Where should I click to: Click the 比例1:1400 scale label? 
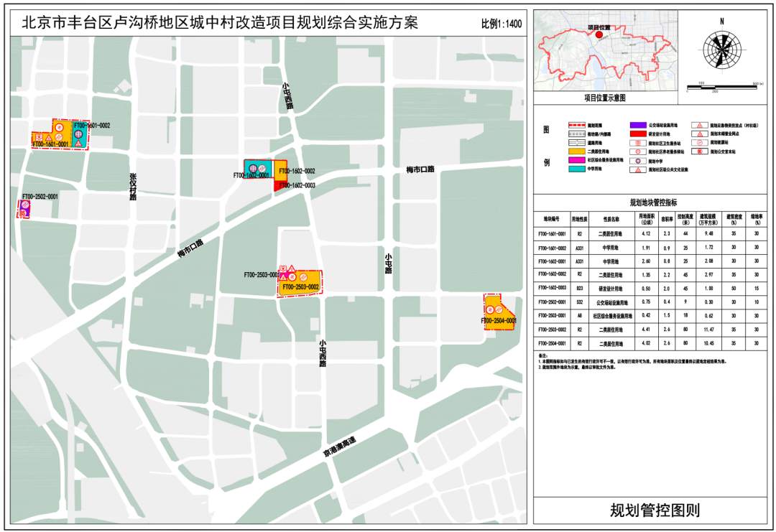pos(502,22)
